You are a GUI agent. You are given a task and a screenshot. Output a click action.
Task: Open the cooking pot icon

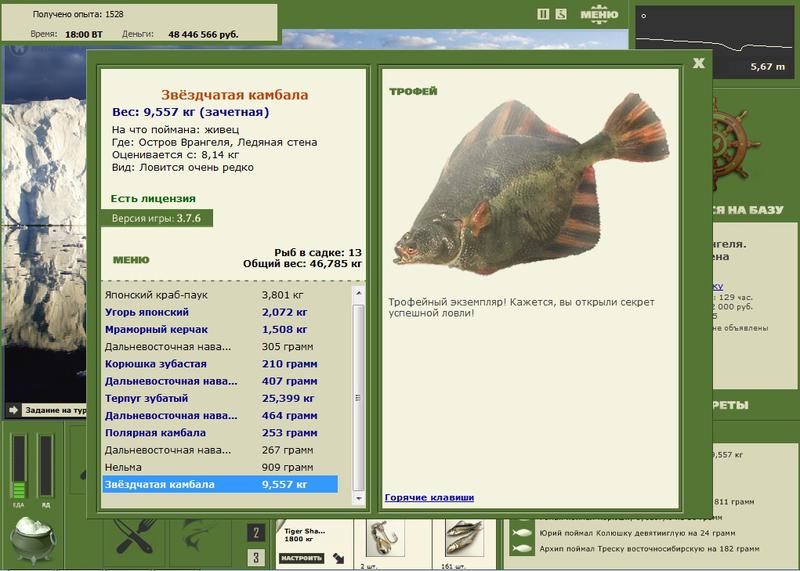tap(33, 541)
